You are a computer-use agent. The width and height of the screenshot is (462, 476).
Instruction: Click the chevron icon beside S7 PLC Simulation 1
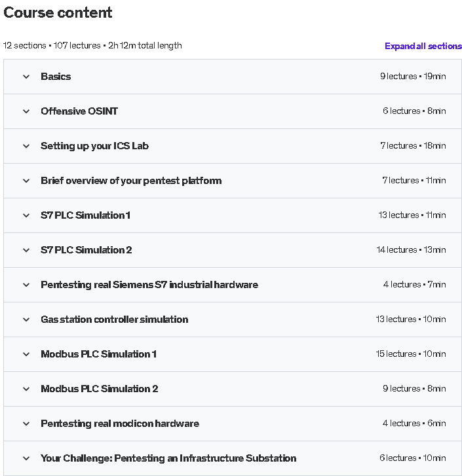coord(26,215)
